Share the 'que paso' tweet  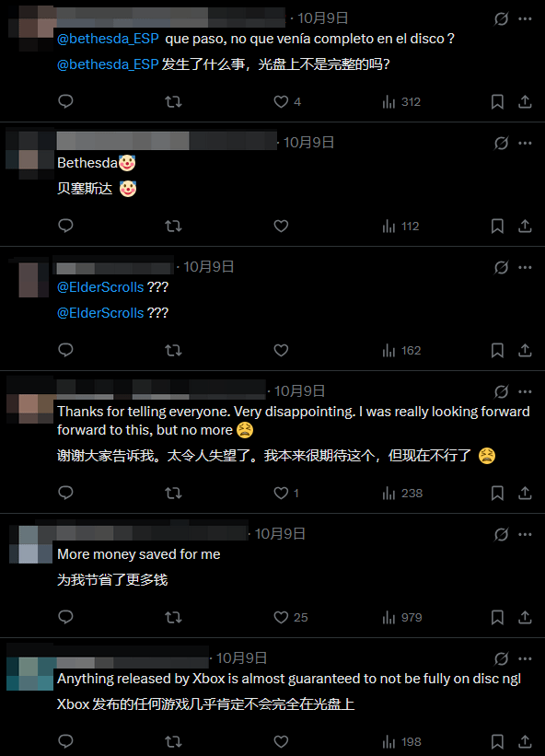pos(525,101)
